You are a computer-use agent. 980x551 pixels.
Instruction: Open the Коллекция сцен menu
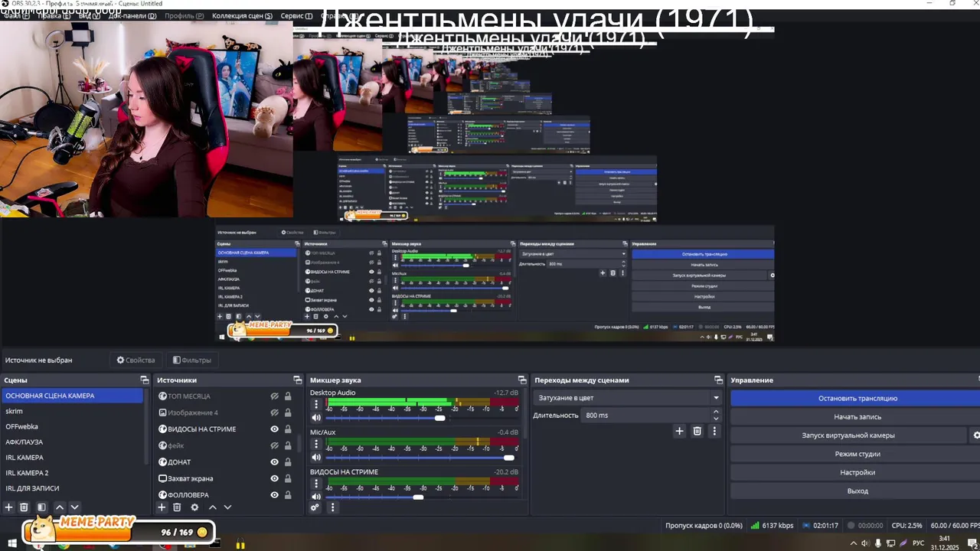point(243,16)
